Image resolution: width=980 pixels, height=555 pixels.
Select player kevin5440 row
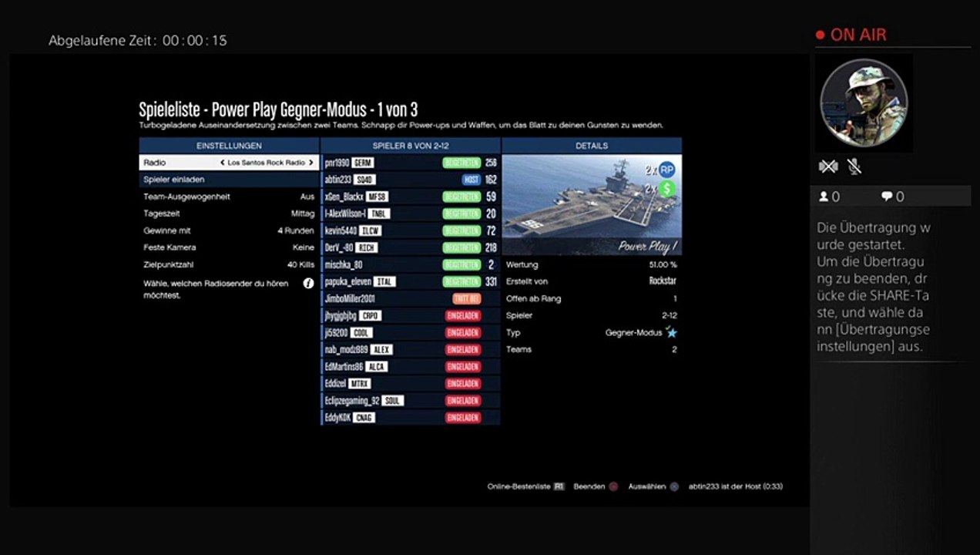pos(410,230)
